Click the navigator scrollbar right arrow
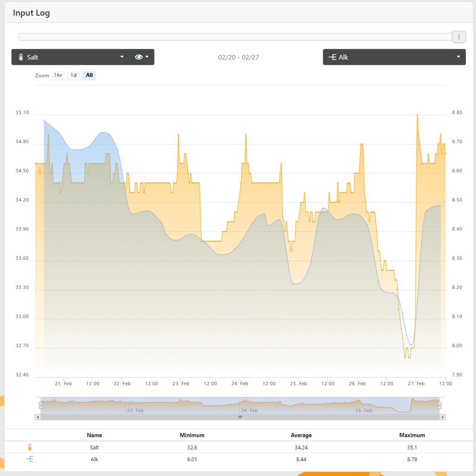The width and height of the screenshot is (476, 476). coord(442,417)
